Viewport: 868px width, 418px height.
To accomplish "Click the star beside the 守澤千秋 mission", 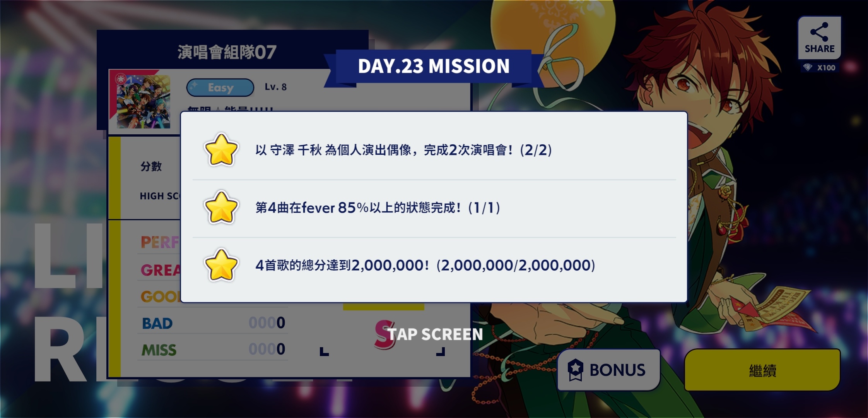I will 221,150.
